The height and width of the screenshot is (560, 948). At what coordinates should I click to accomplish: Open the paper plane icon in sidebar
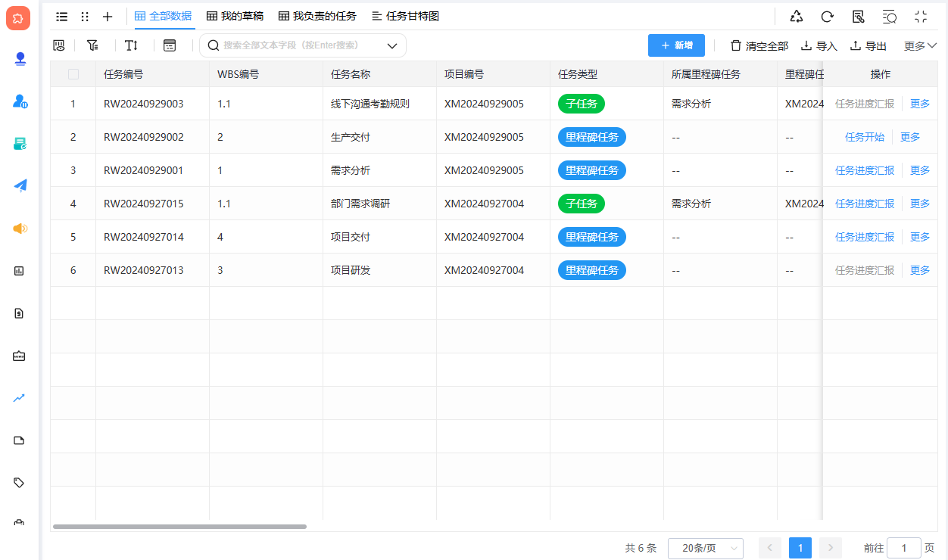point(20,185)
